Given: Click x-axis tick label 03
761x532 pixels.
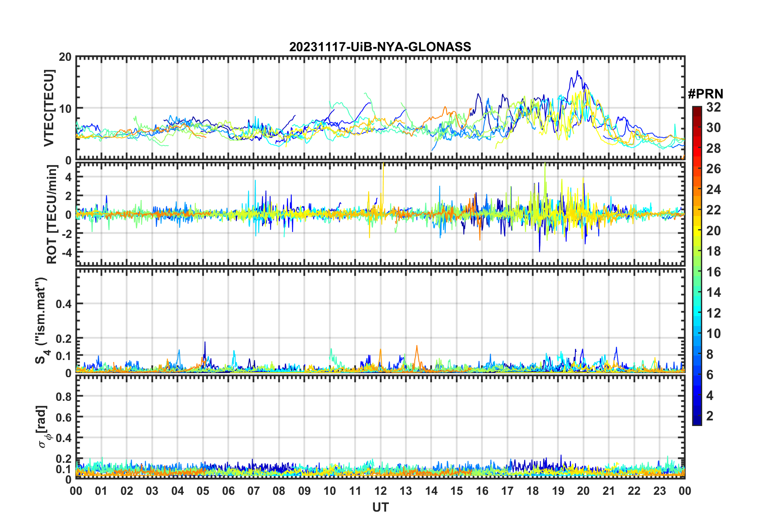Looking at the screenshot, I should 152,491.
